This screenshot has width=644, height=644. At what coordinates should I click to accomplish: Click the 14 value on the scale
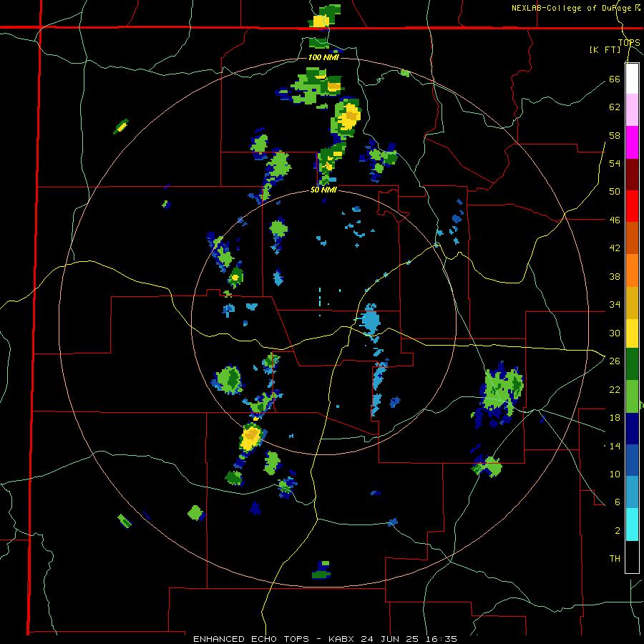point(615,446)
